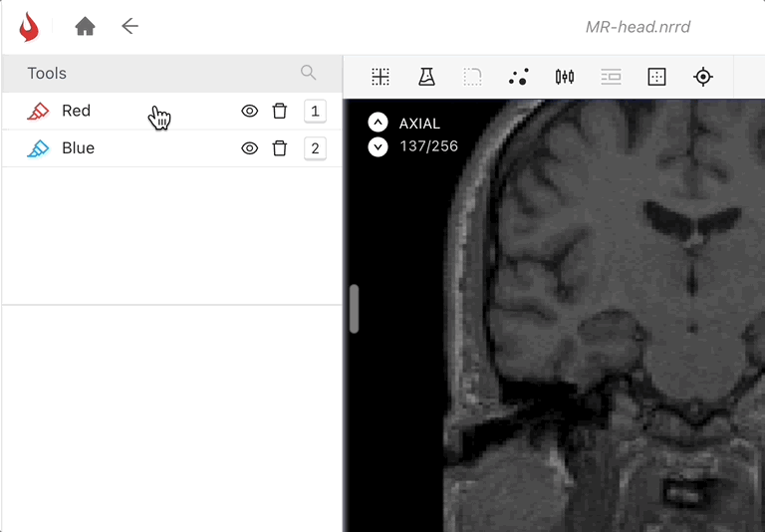Open the slider adjustments toolbar icon
This screenshot has height=532, width=765.
(x=565, y=77)
